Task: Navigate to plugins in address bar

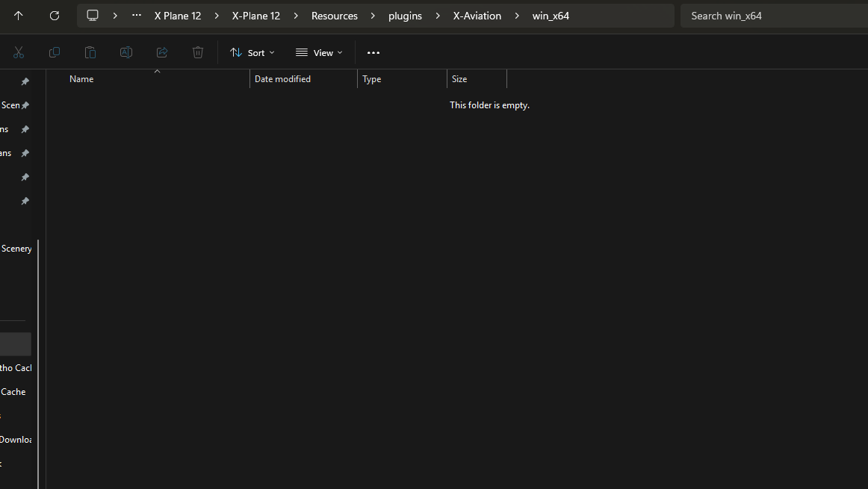Action: coord(405,16)
